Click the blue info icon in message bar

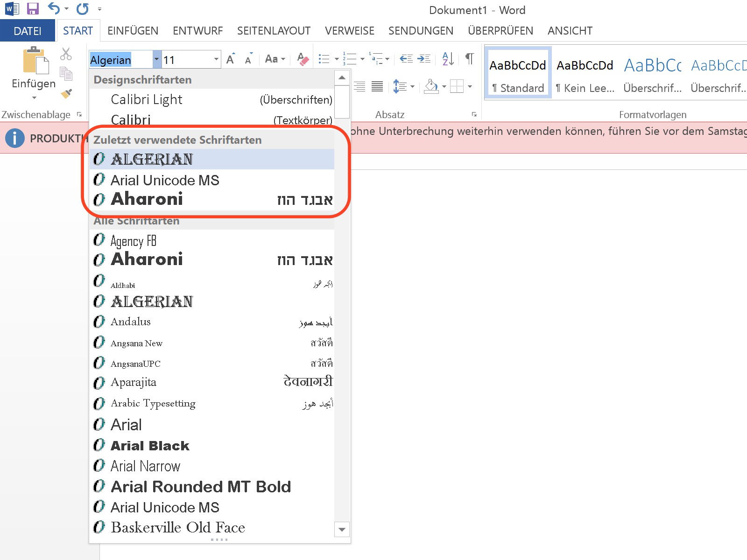(15, 138)
